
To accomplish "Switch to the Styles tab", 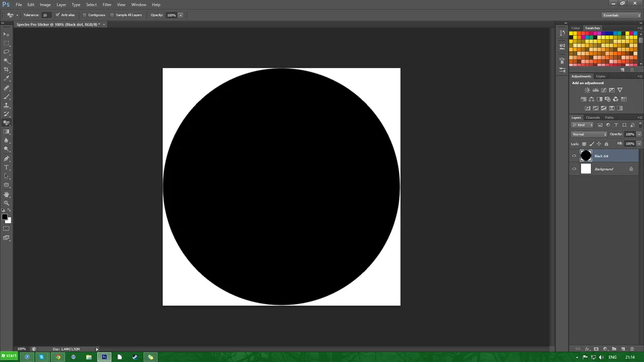I will 601,76.
